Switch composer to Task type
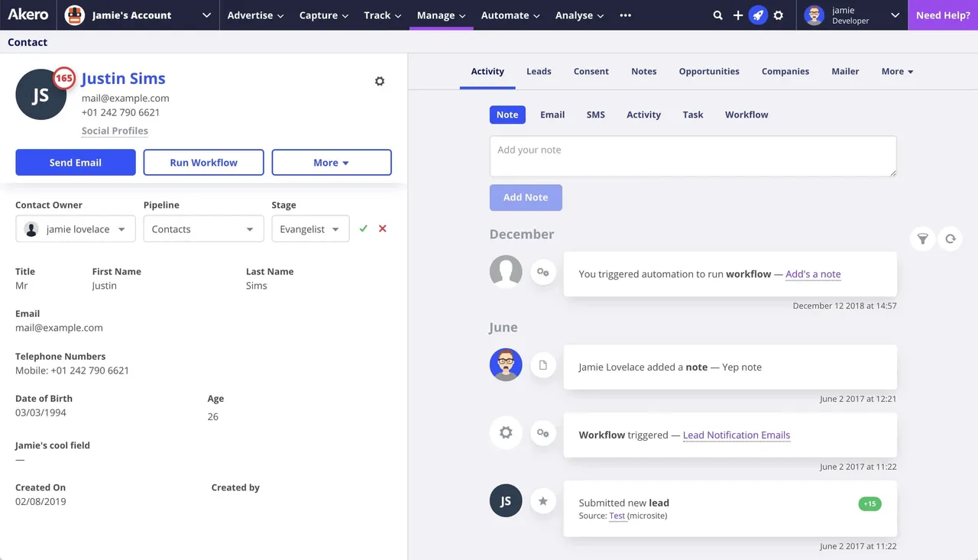Screen dimensions: 978x560 pos(693,115)
